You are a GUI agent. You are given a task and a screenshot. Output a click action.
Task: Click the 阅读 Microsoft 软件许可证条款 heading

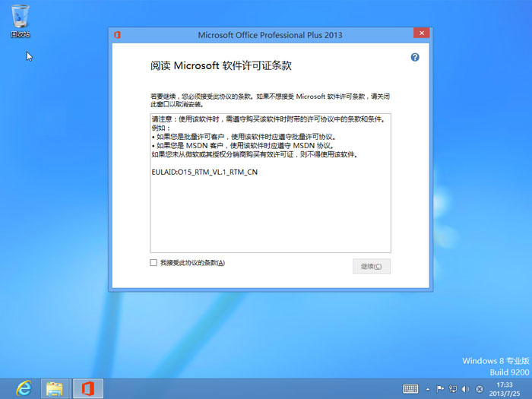(x=221, y=66)
